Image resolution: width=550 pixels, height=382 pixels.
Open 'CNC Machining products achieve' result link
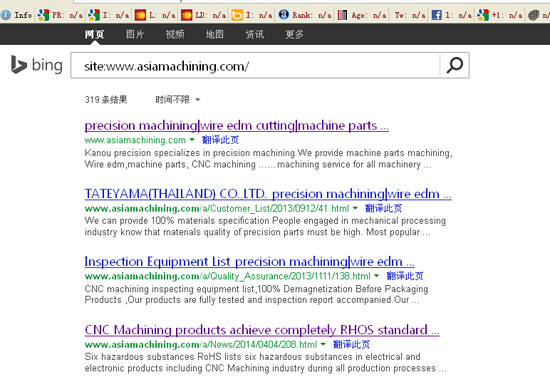tap(262, 330)
